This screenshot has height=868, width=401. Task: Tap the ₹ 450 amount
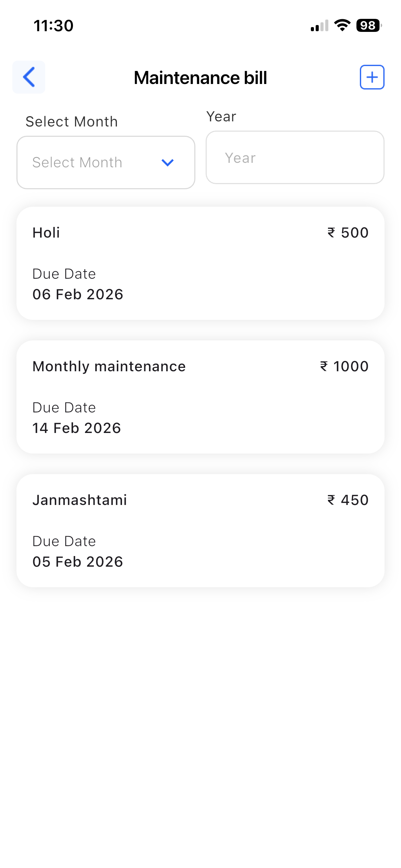tap(348, 500)
